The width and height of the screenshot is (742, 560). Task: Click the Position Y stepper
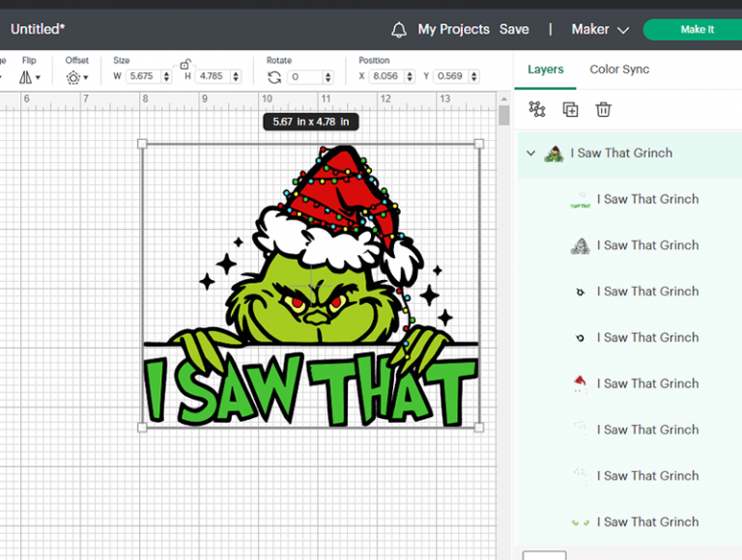(x=473, y=76)
